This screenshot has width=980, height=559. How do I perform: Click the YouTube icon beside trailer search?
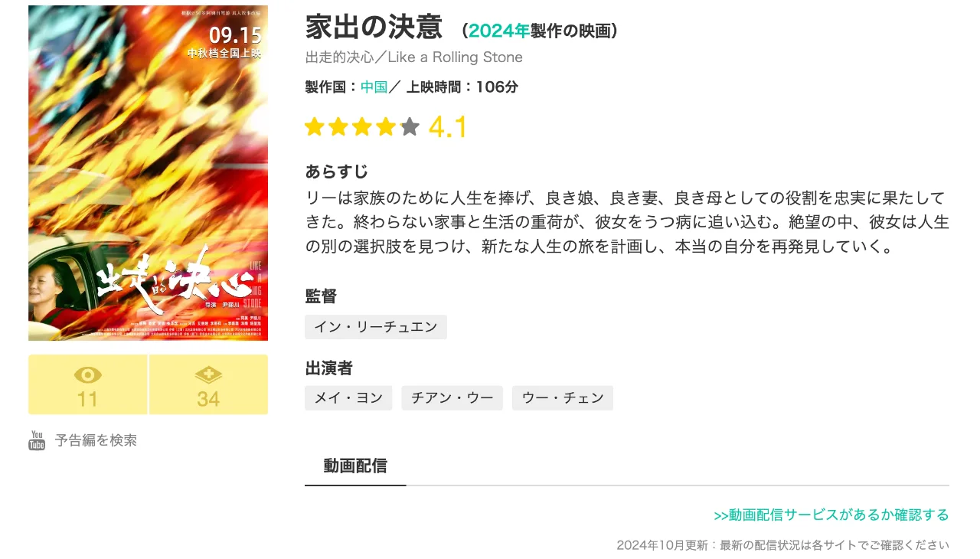pos(37,440)
